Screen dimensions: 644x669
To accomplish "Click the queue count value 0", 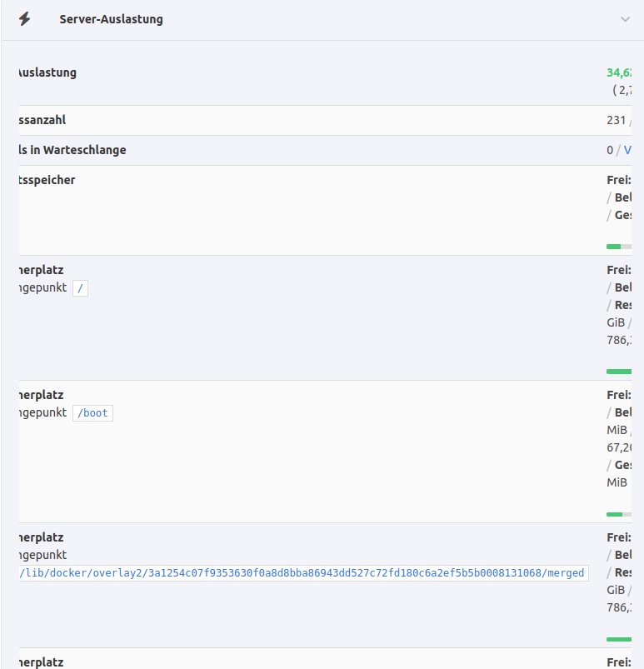I will 610,150.
